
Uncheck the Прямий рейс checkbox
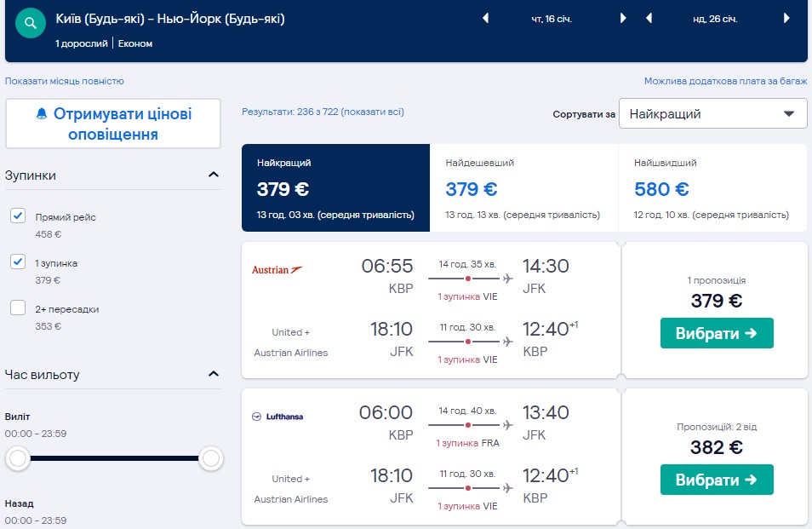coord(18,216)
